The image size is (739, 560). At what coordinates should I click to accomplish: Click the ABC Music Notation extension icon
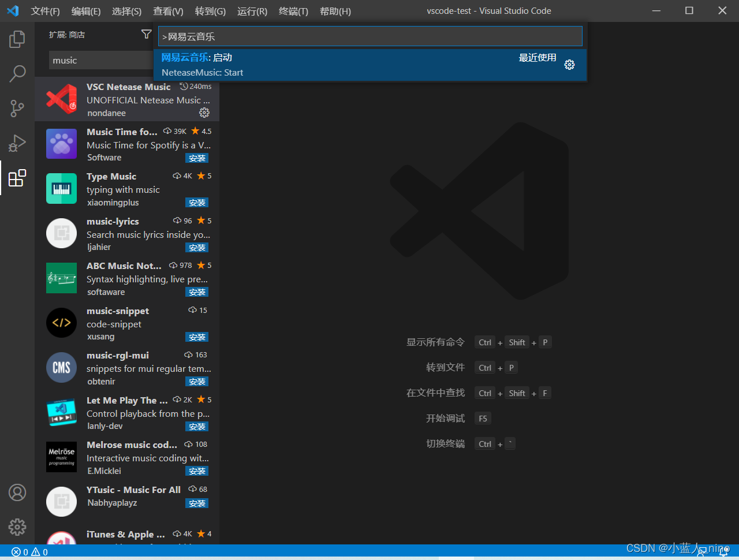click(62, 278)
